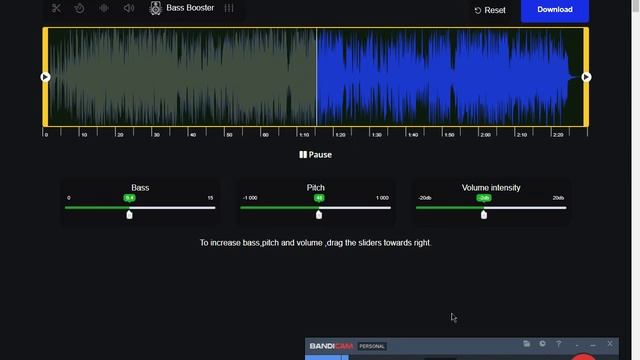Click the right trim handle play arrow

pos(586,77)
